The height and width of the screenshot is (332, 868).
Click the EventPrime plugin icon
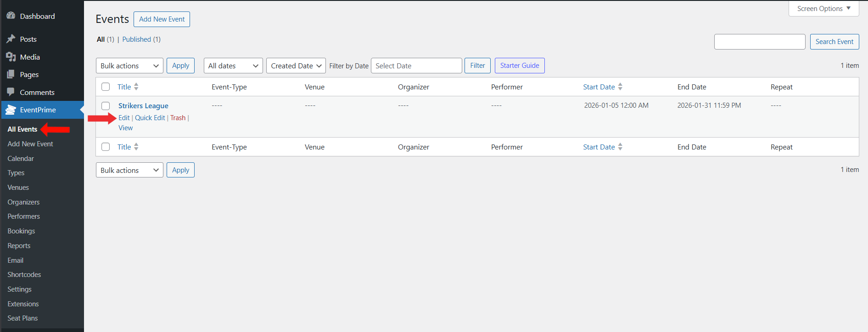coord(11,110)
